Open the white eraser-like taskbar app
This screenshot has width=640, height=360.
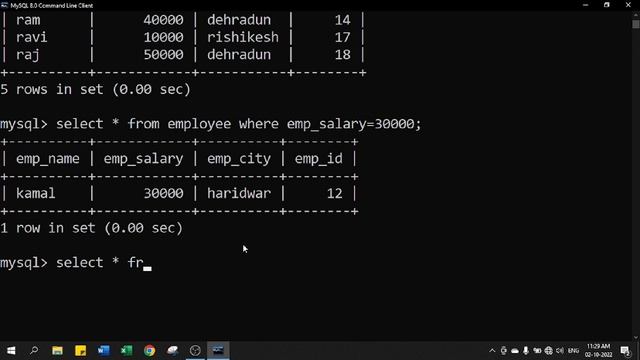pyautogui.click(x=173, y=351)
